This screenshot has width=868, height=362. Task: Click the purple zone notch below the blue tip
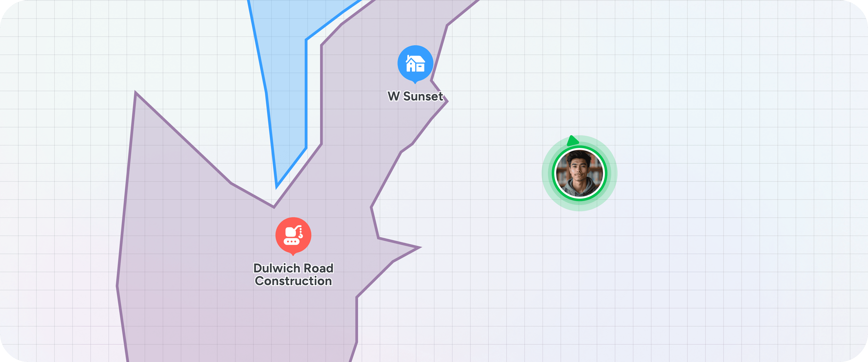[x=274, y=206]
